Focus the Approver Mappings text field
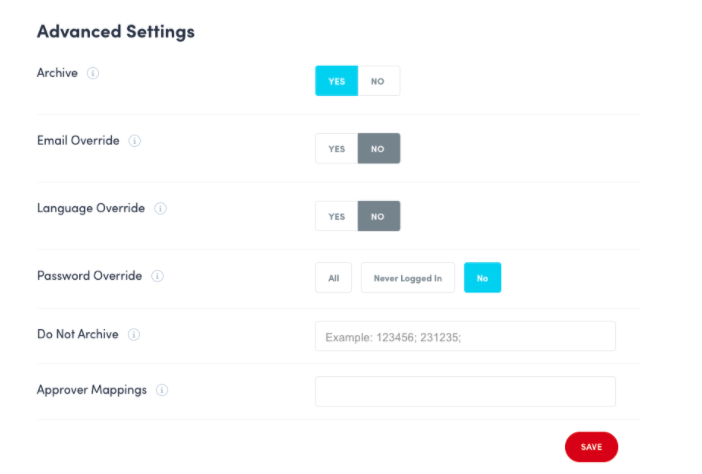This screenshot has height=474, width=702. 465,391
